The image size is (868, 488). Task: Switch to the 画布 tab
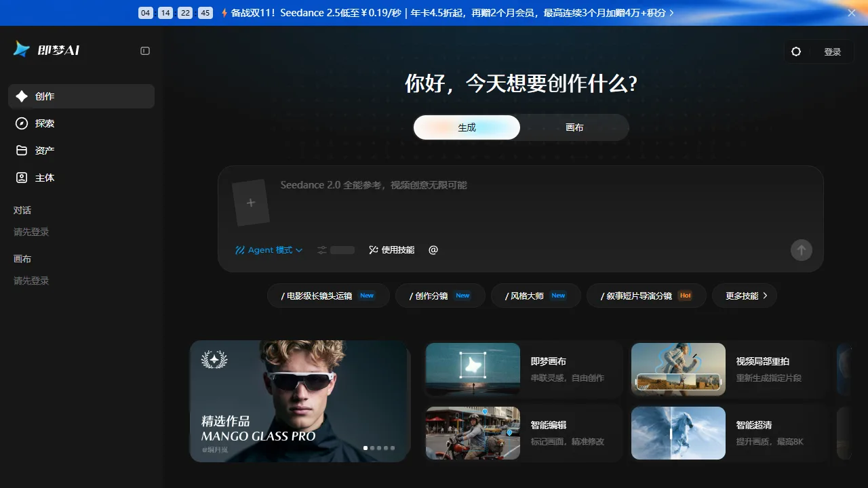coord(574,127)
